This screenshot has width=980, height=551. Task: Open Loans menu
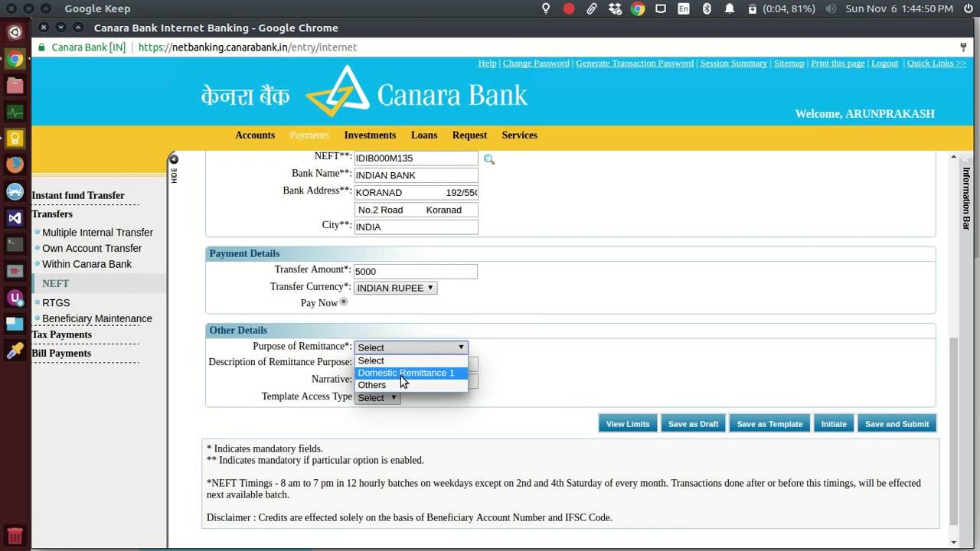click(x=424, y=135)
